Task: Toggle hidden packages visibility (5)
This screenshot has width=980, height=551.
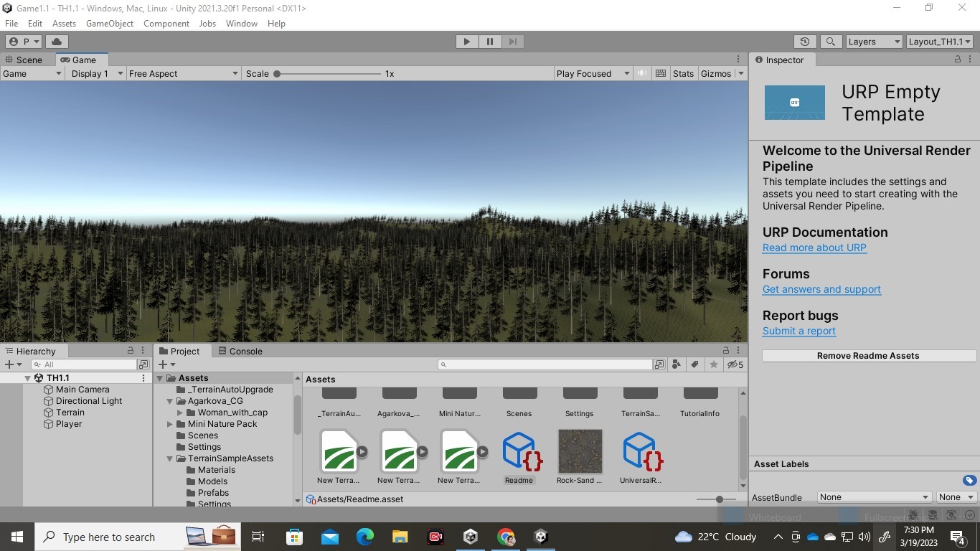Action: click(735, 364)
